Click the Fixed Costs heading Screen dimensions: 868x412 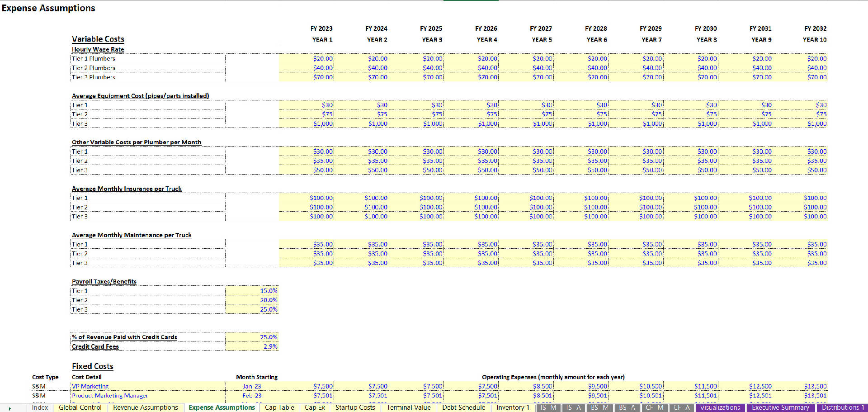[92, 366]
